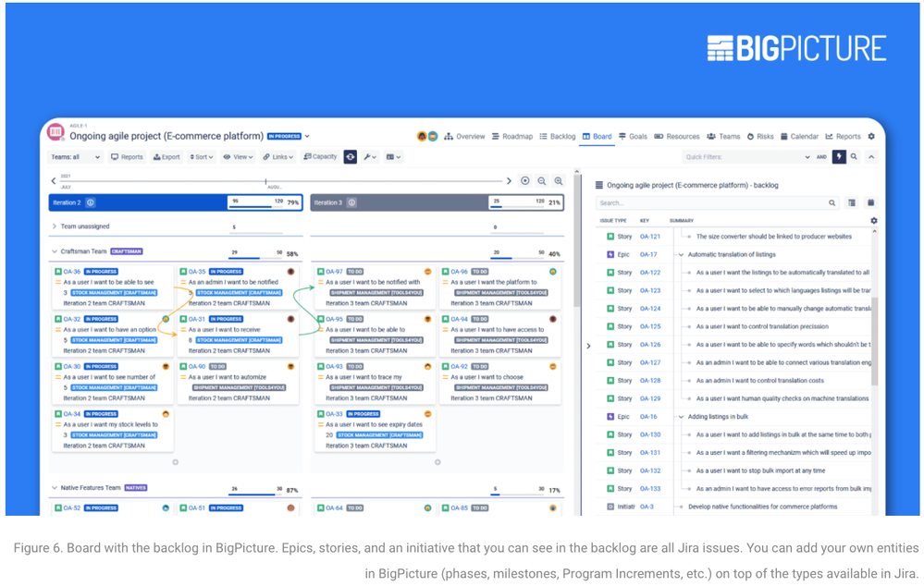Click the add-card plus under Iteration 2
The width and height of the screenshot is (924, 586).
(175, 462)
